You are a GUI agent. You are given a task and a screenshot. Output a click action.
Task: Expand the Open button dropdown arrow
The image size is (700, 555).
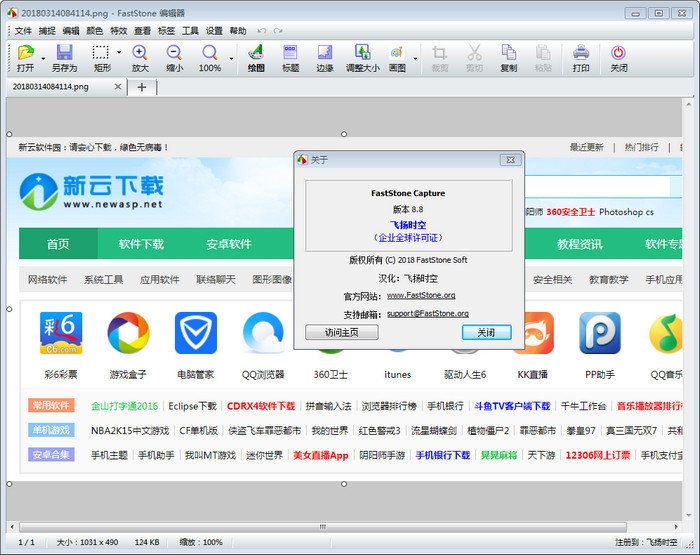[43, 58]
